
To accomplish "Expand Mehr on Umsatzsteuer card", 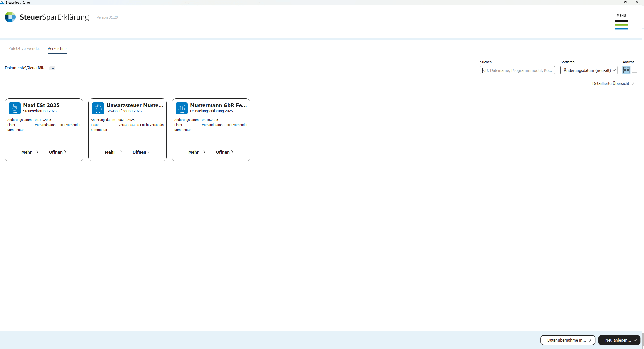I will (x=110, y=152).
